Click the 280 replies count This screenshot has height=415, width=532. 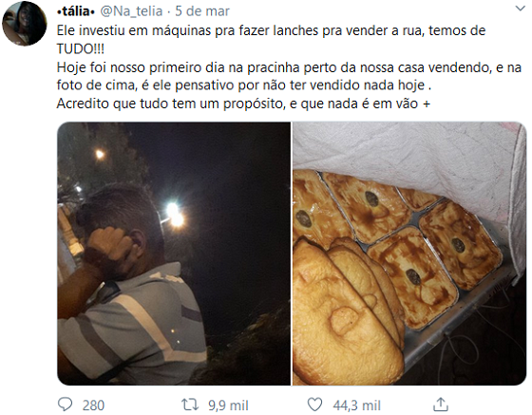click(93, 406)
